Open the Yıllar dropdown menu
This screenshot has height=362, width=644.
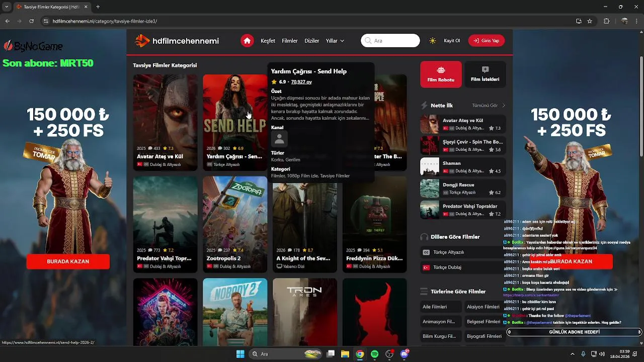point(335,41)
